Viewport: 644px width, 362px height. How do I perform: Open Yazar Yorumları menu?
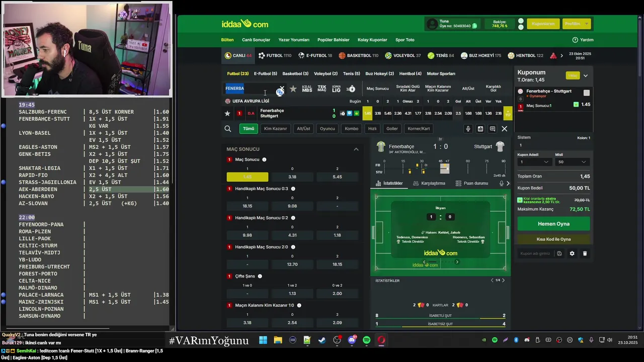pos(294,40)
